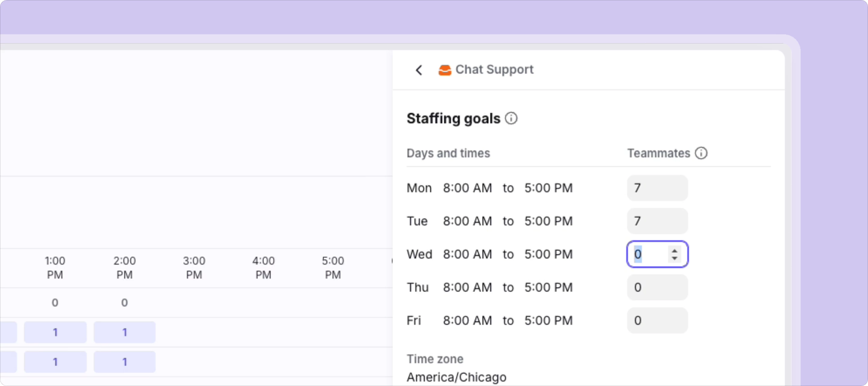Click the orange Chat Support inbox icon
The height and width of the screenshot is (386, 868).
(445, 70)
